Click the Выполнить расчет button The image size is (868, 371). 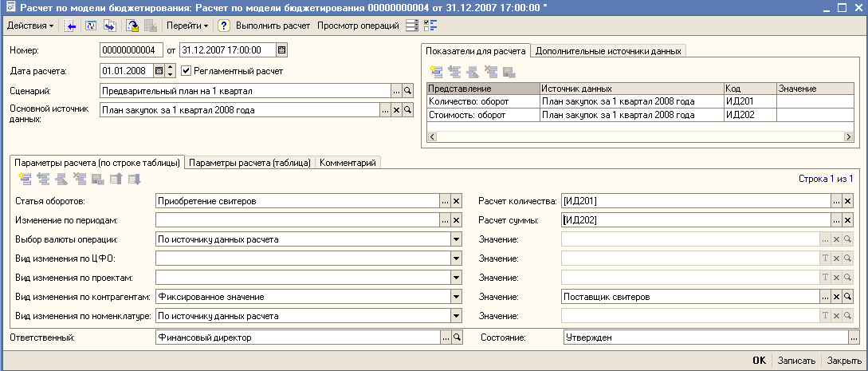273,26
